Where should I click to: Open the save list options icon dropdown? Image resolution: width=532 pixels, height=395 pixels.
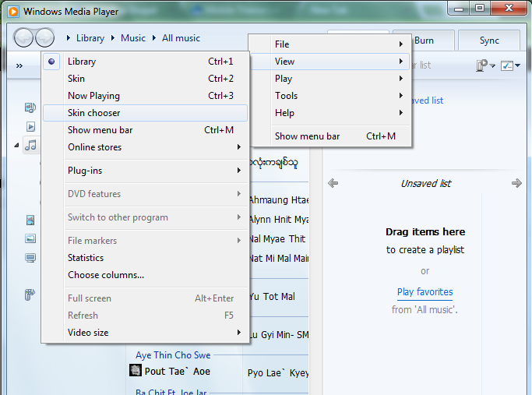pyautogui.click(x=485, y=65)
